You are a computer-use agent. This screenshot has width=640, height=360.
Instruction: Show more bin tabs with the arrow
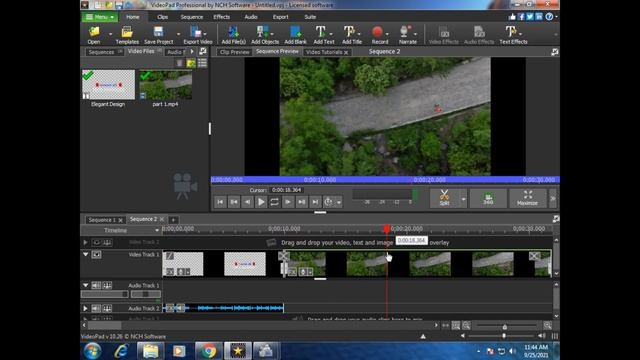coord(192,51)
